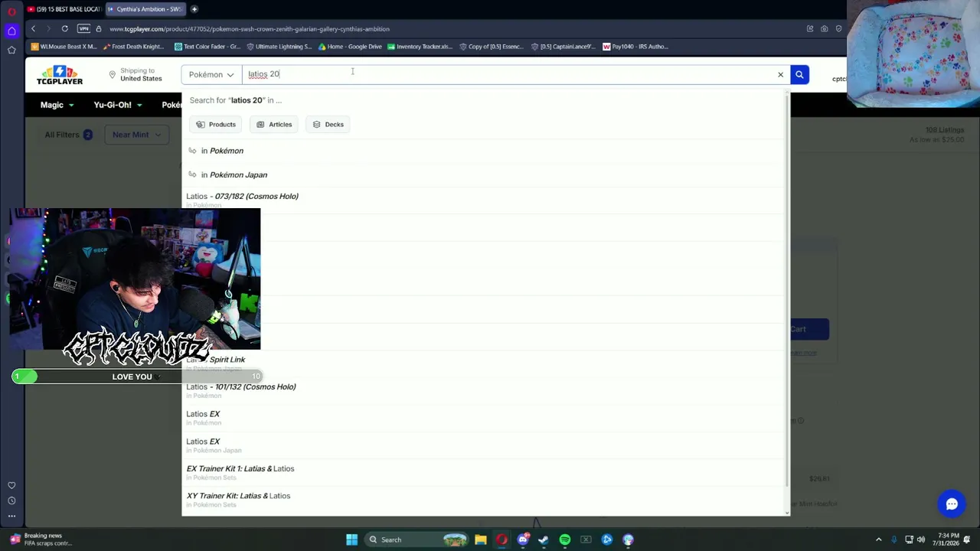980x551 pixels.
Task: Open a new browser tab
Action: (x=194, y=9)
